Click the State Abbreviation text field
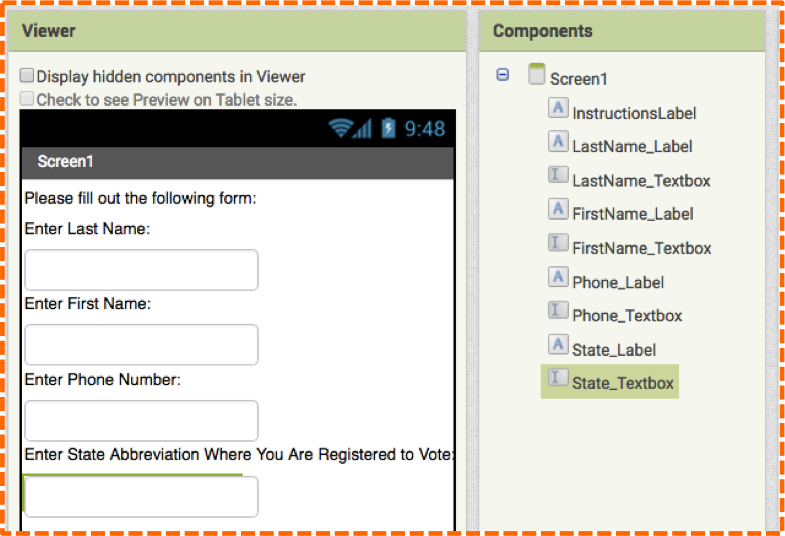 click(142, 496)
